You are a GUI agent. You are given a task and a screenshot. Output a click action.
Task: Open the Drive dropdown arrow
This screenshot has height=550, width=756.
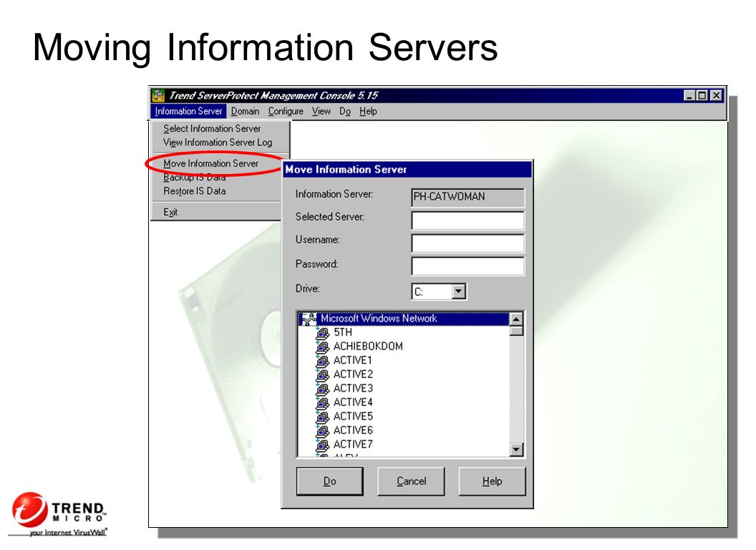[458, 291]
